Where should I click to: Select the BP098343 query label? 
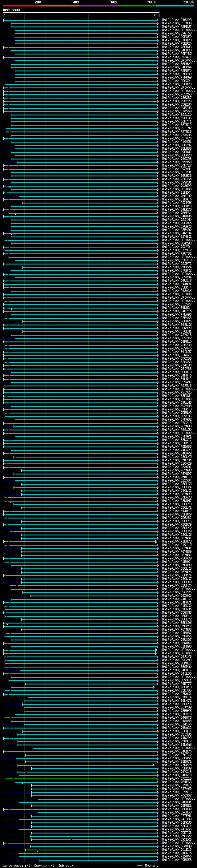coord(11,10)
